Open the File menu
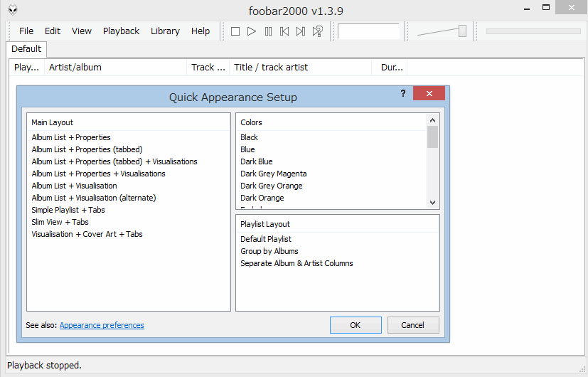Image resolution: width=588 pixels, height=377 pixels. pos(26,31)
